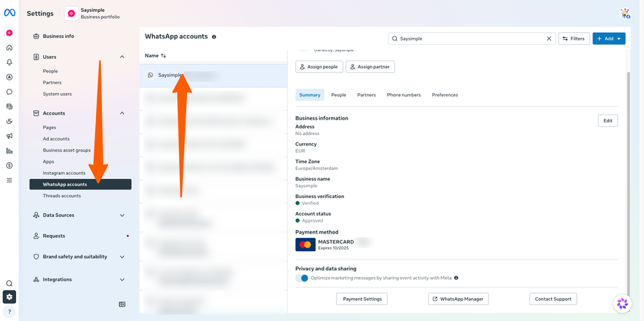Open the Content posts icon in left rail
The image size is (644, 321).
pos(9,106)
